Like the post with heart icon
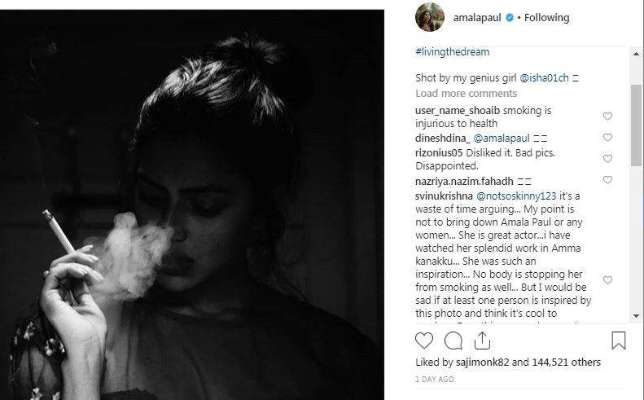This screenshot has height=400, width=644. (424, 340)
